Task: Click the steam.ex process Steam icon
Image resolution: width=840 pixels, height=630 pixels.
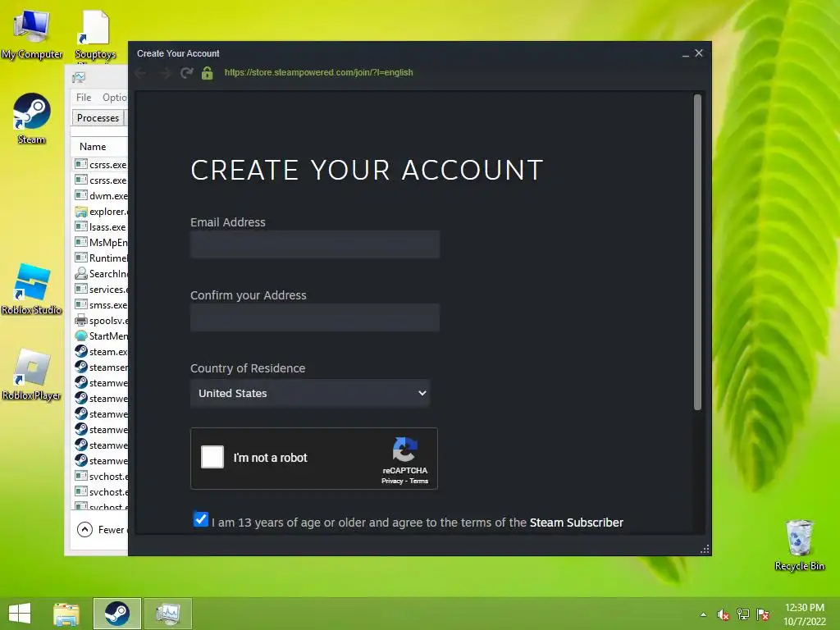Action: [x=81, y=351]
